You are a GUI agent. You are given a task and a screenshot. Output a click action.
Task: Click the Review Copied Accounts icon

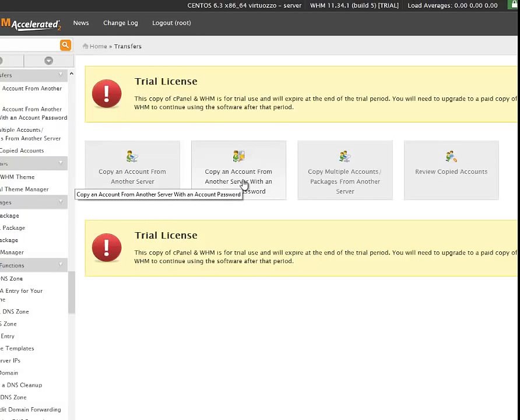coord(451,156)
